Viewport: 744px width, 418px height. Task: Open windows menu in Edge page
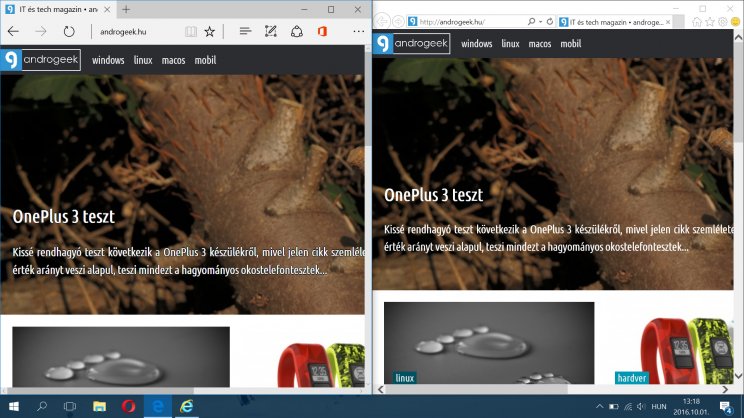[108, 60]
